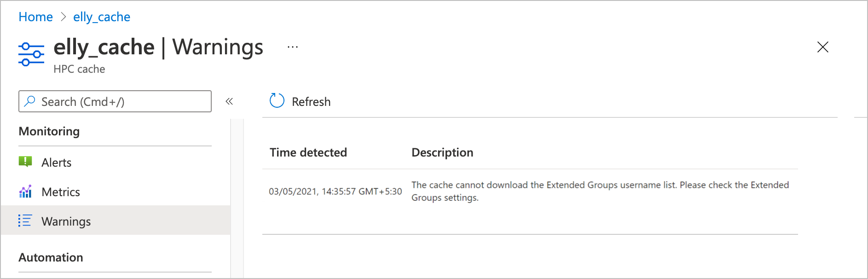Screen dimensions: 868x279
Task: Open the Home breadcrumb link
Action: (x=35, y=17)
